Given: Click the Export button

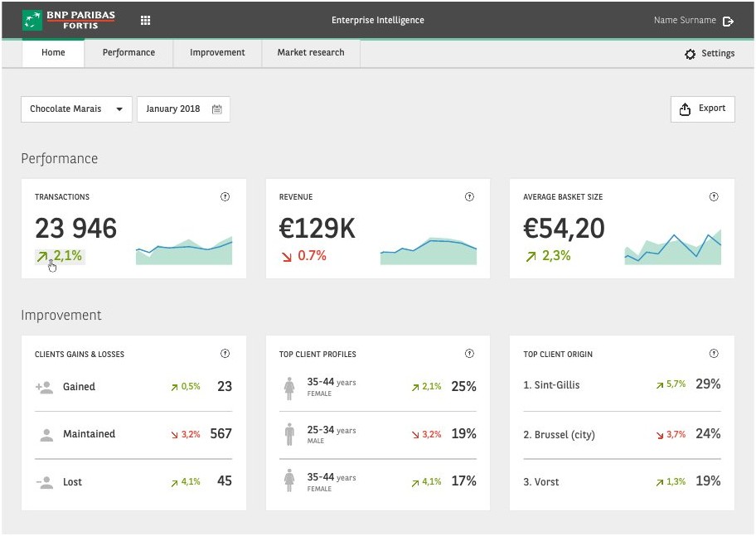Looking at the screenshot, I should (x=702, y=109).
